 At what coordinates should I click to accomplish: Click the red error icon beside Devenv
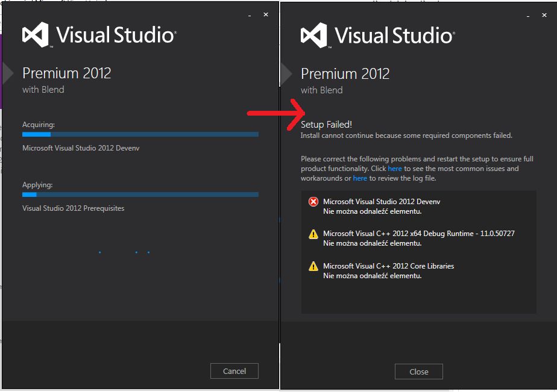pyautogui.click(x=313, y=202)
